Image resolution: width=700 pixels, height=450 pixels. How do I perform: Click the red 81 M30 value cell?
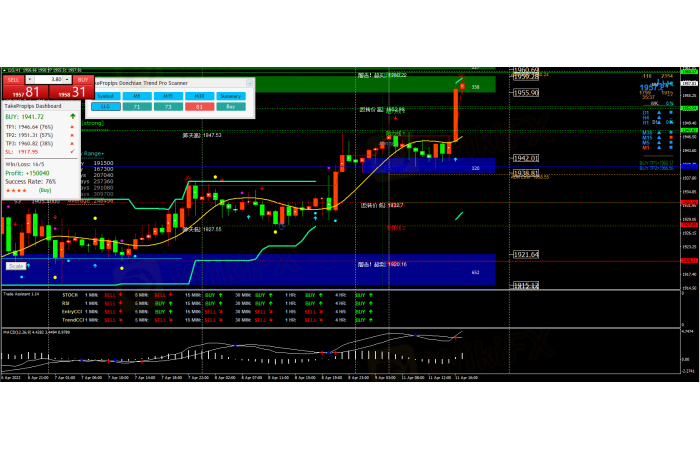click(x=199, y=105)
